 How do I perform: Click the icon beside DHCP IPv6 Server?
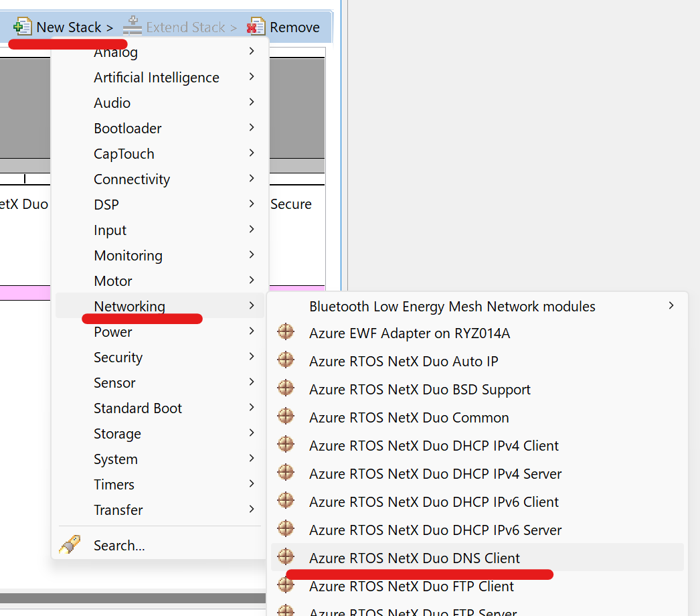286,529
